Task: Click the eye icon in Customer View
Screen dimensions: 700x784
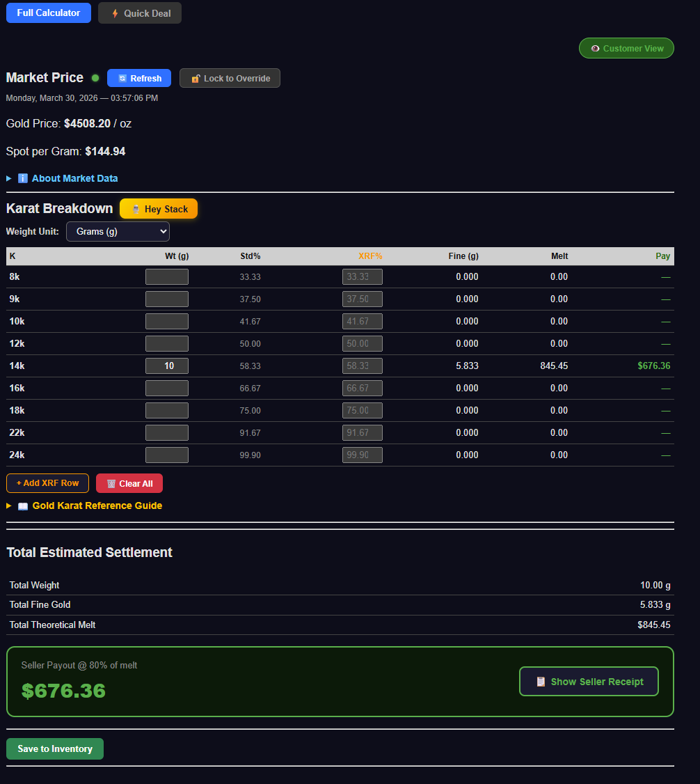Action: pyautogui.click(x=594, y=49)
